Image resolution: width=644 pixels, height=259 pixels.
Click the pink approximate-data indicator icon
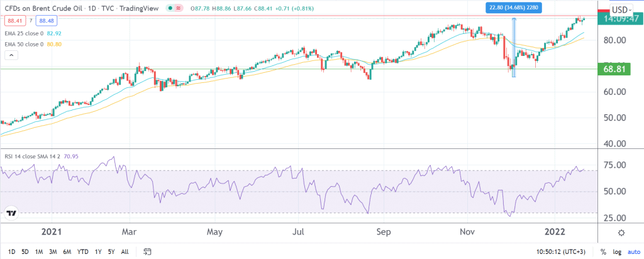pos(179,8)
